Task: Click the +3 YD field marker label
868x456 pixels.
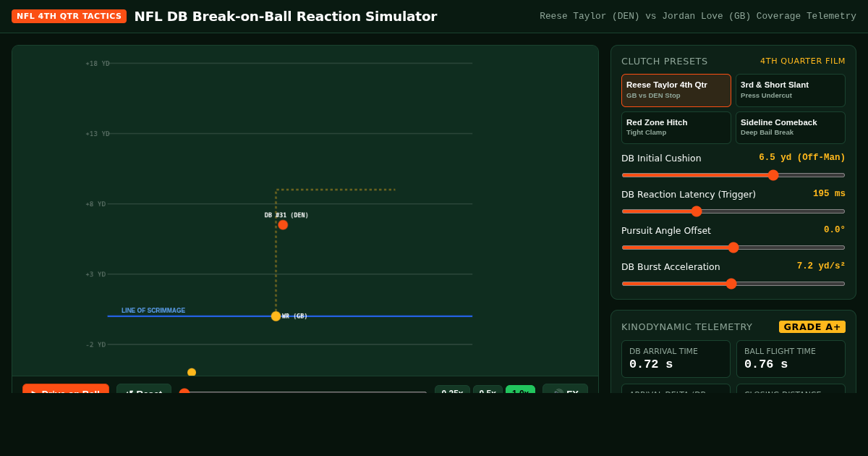Action: click(x=95, y=274)
